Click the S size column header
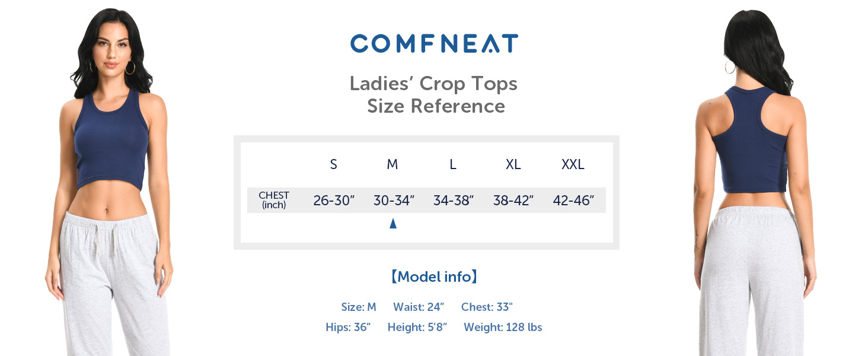Viewport: 868px width, 356px height. [x=333, y=165]
